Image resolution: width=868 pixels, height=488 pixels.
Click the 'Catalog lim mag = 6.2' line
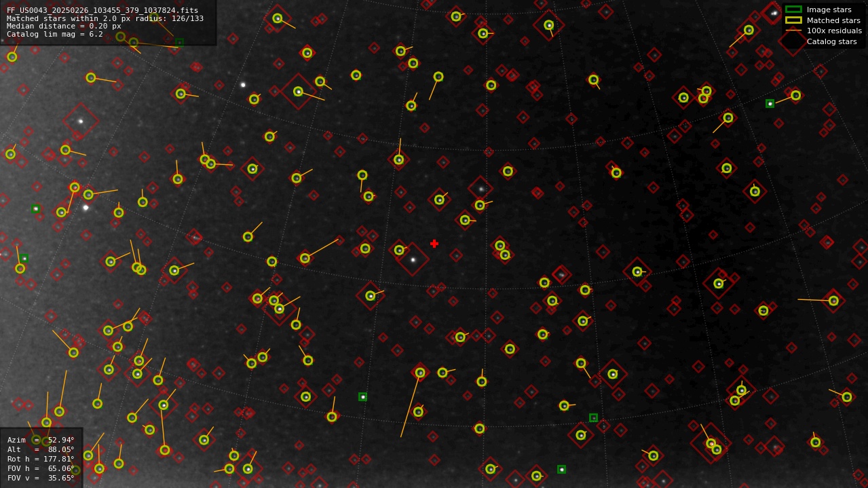point(55,34)
